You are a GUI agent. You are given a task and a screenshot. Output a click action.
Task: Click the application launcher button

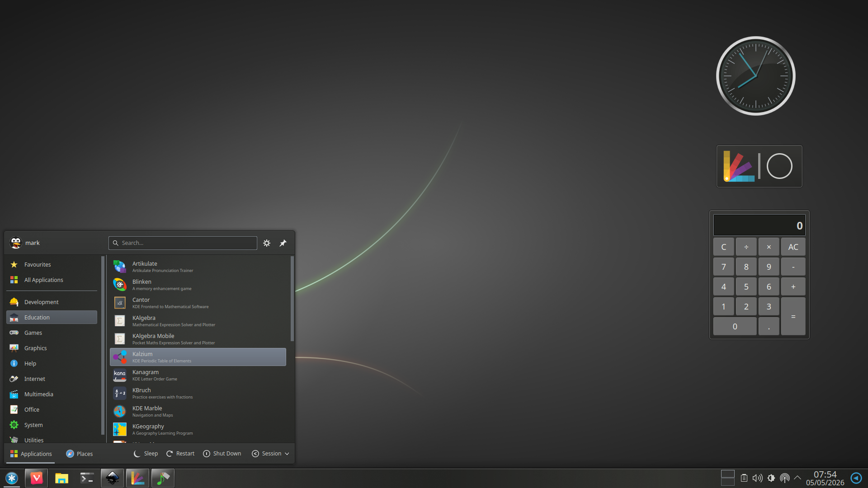tap(12, 478)
